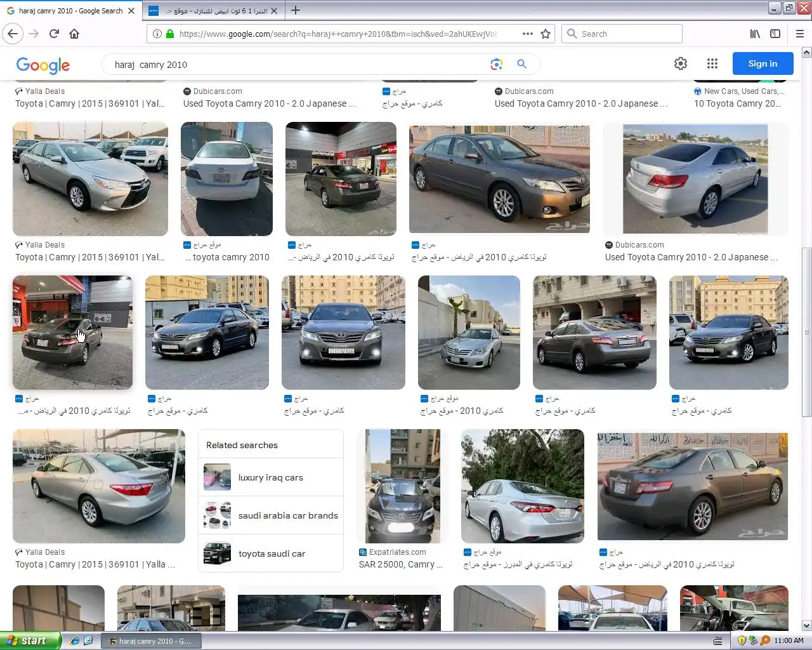
Task: Open a new tab with the plus button
Action: [295, 10]
